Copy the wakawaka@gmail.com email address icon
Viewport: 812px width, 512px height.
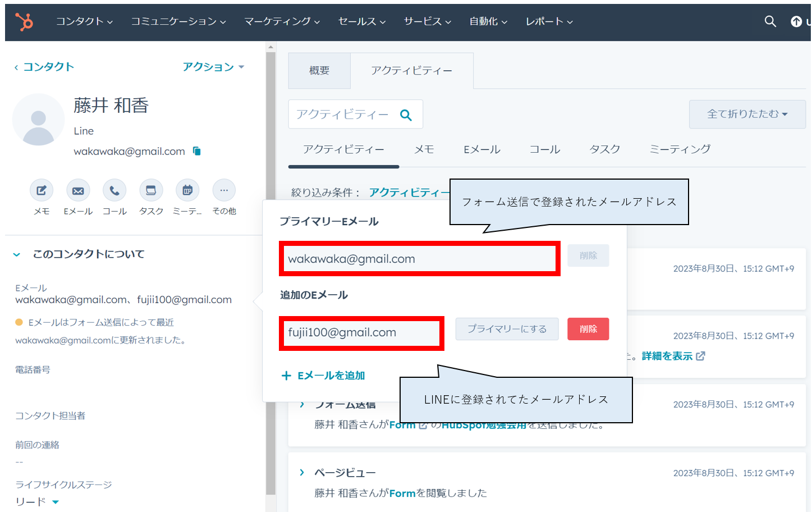pyautogui.click(x=197, y=151)
